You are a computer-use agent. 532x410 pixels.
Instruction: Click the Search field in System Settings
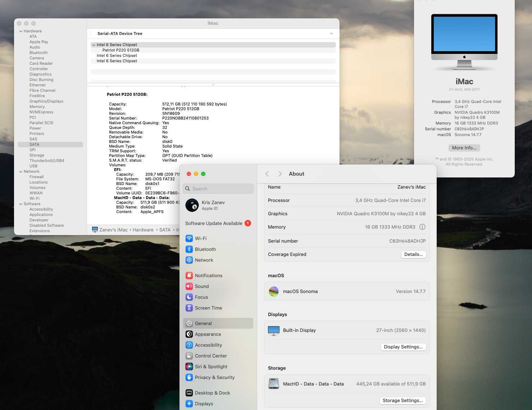218,189
